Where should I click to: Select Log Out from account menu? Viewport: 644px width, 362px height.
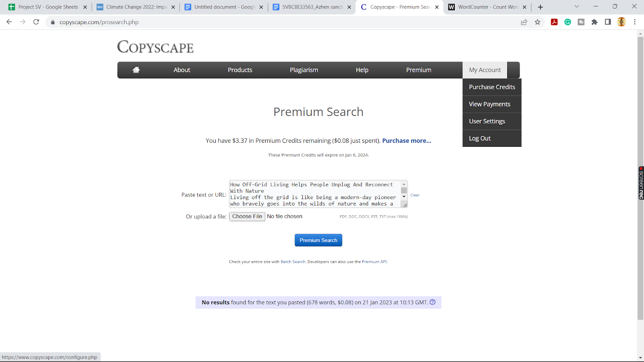[492, 138]
